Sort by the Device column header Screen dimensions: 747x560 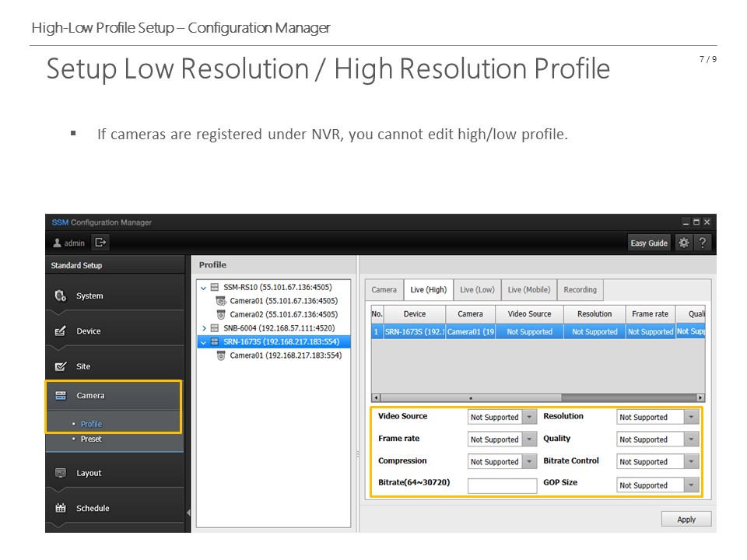click(x=415, y=313)
